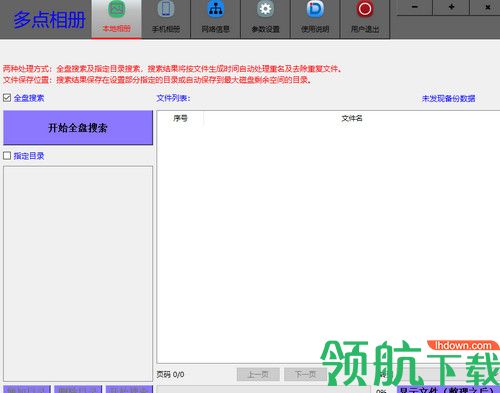Maximize the window with the plus button

click(451, 7)
